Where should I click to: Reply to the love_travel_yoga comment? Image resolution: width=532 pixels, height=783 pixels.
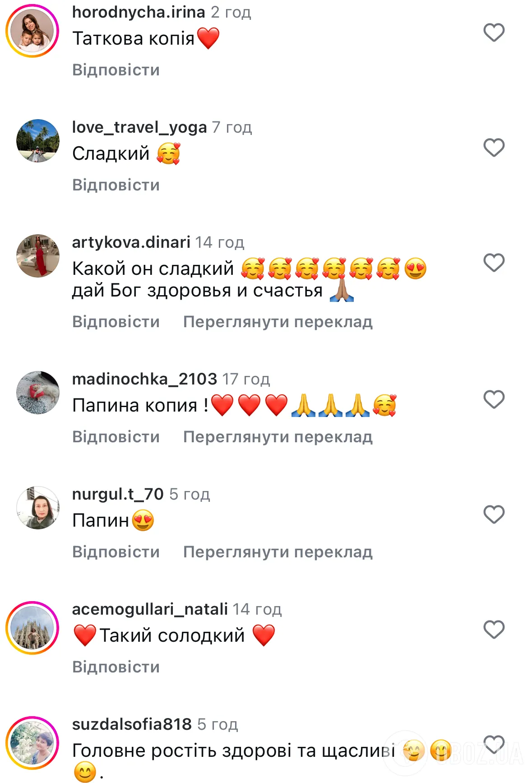click(x=116, y=185)
